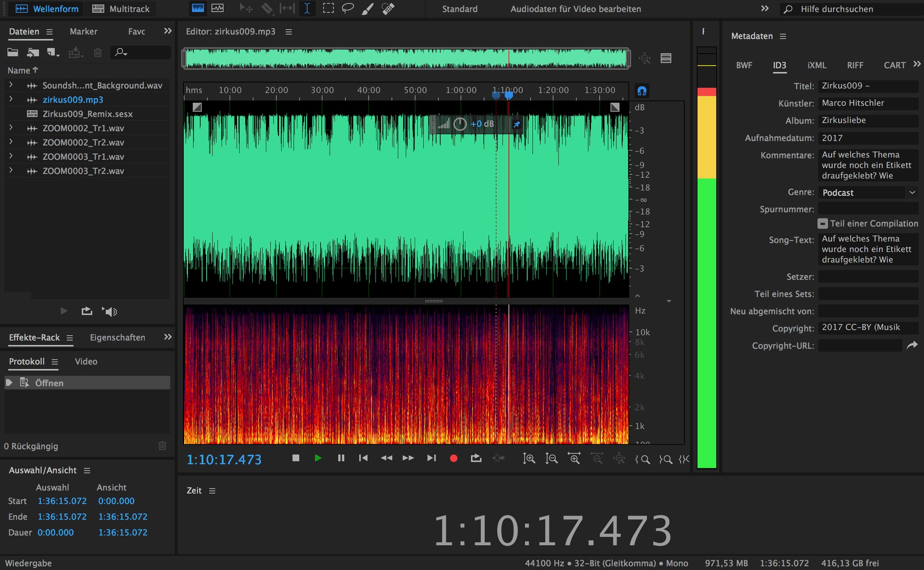The image size is (924, 570).
Task: Toggle auto-play speaker icon in Dateien panel
Action: (x=110, y=311)
